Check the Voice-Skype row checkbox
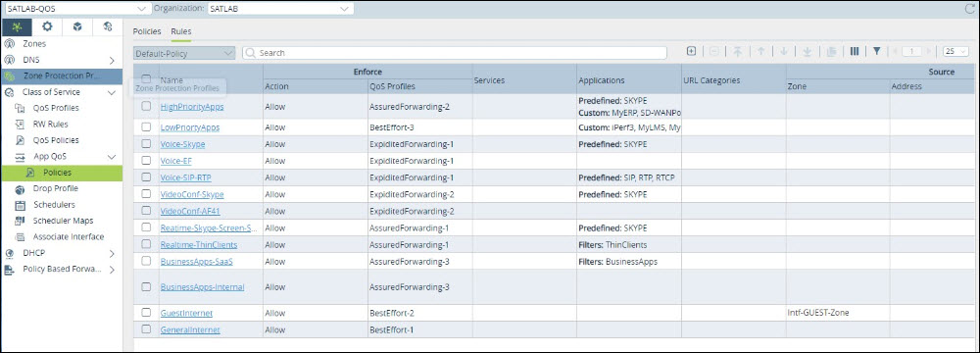This screenshot has height=353, width=980. click(146, 144)
